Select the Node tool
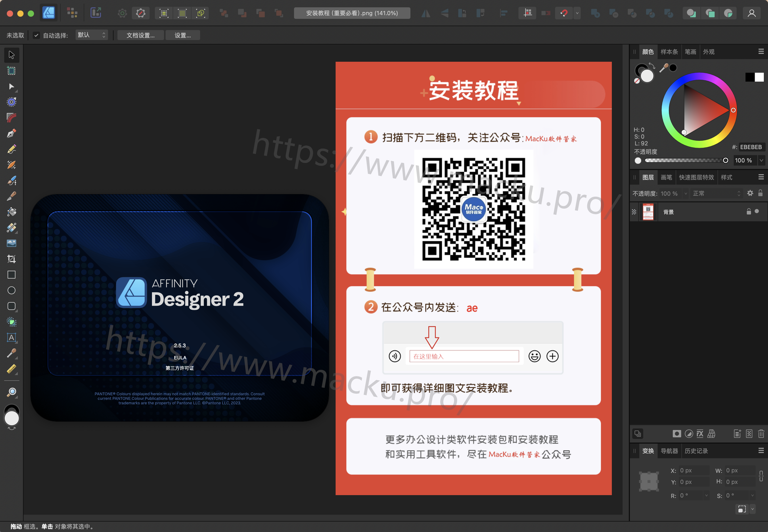768x532 pixels. pos(12,87)
